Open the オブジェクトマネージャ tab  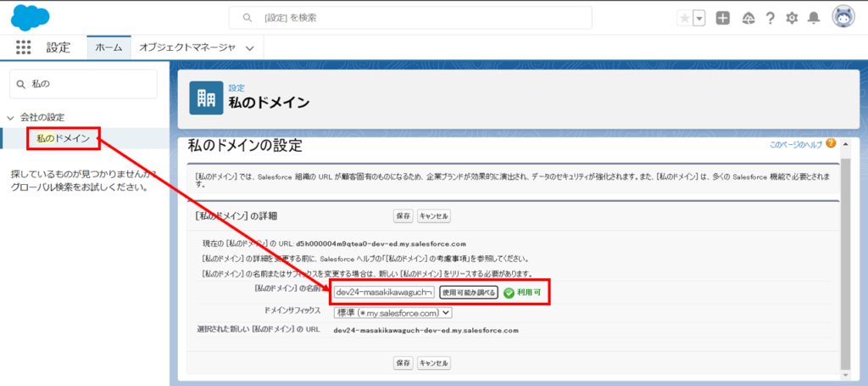click(186, 48)
